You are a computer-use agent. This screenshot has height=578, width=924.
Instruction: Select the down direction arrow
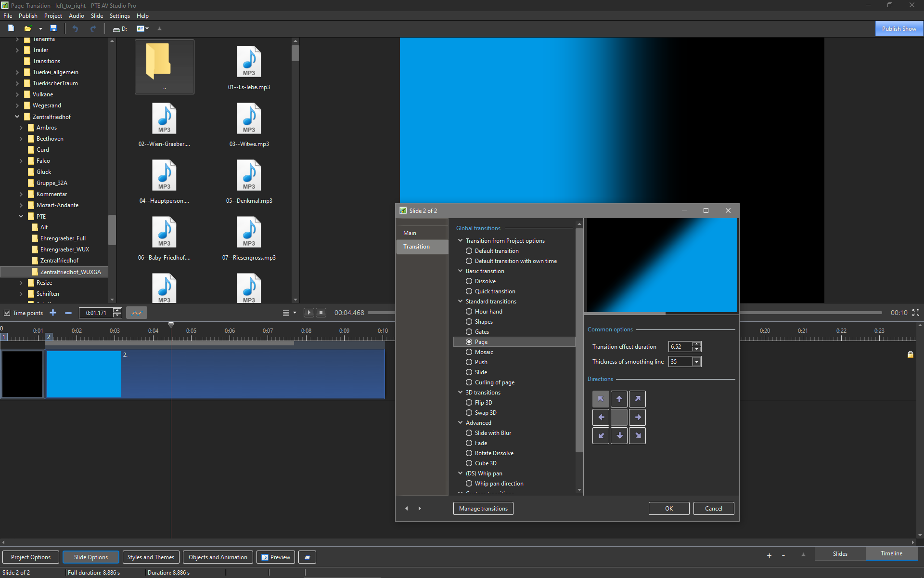click(619, 435)
